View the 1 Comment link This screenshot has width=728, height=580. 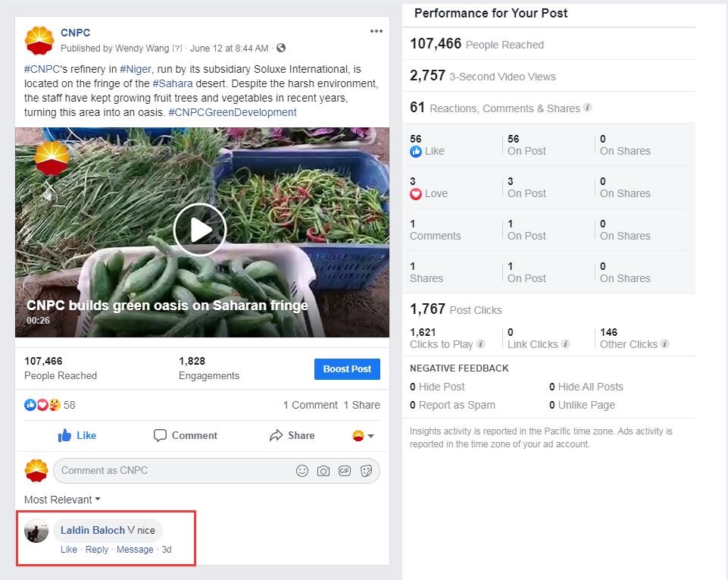(x=311, y=405)
